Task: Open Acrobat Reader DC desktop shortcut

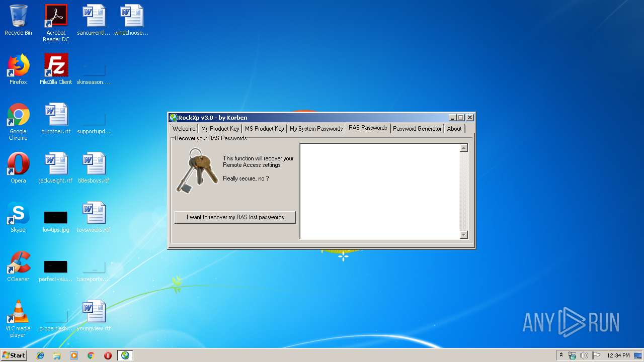Action: [x=56, y=23]
